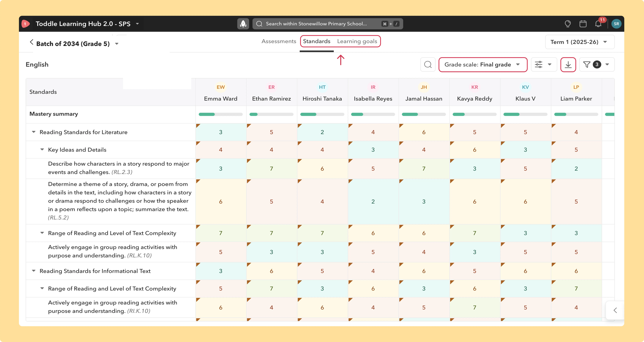Viewport: 644px width, 342px height.
Task: Go back using the arrow beside Batch of 2034
Action: point(32,42)
